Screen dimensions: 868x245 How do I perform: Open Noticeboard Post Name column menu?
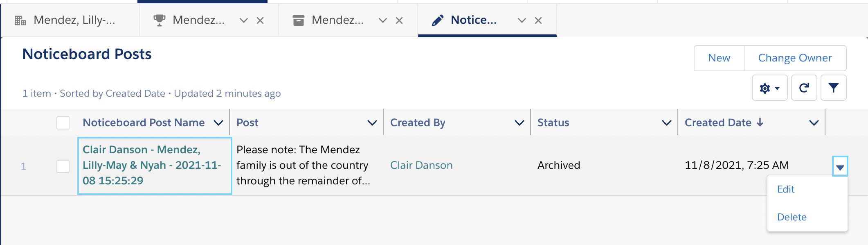(218, 123)
